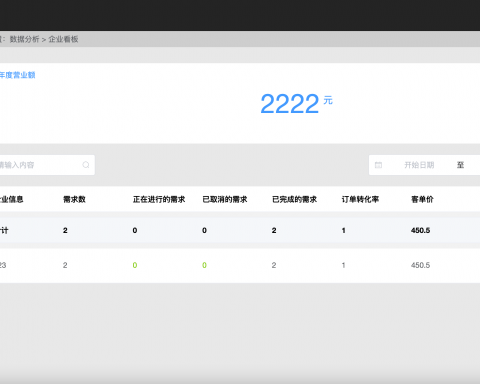Click green 0 under 正在进行的需求
The height and width of the screenshot is (384, 480).
point(135,265)
